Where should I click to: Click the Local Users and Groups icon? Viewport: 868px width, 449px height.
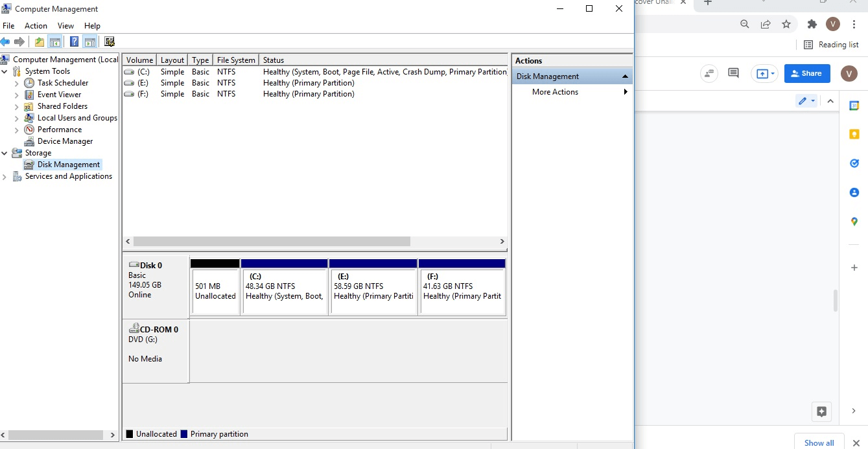(x=29, y=118)
